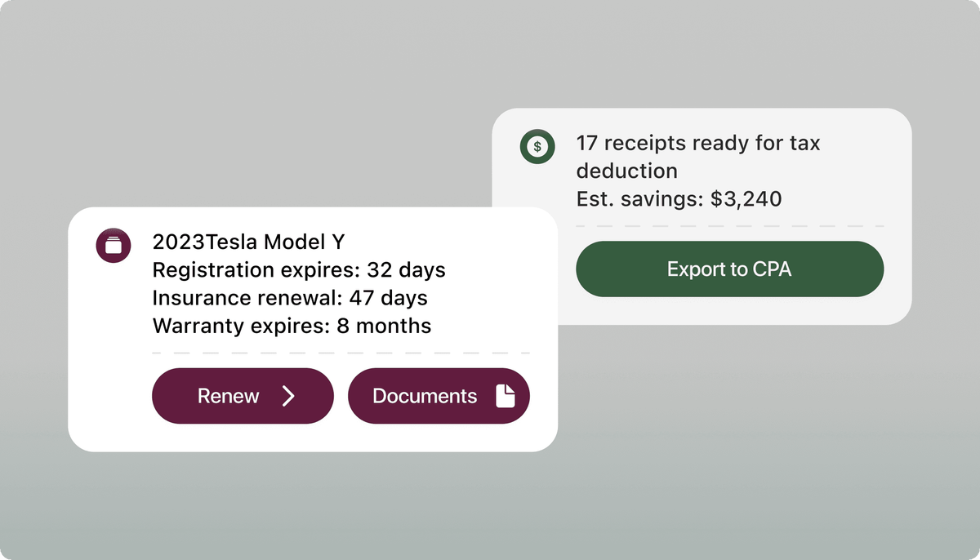Click the dashed divider in the vehicle card
The width and height of the screenshot is (980, 560).
(x=341, y=353)
